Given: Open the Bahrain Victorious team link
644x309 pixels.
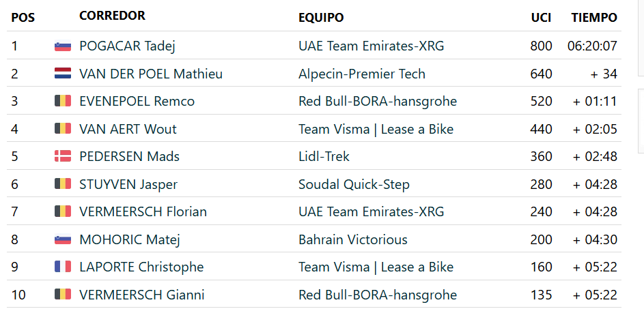Looking at the screenshot, I should coord(352,239).
